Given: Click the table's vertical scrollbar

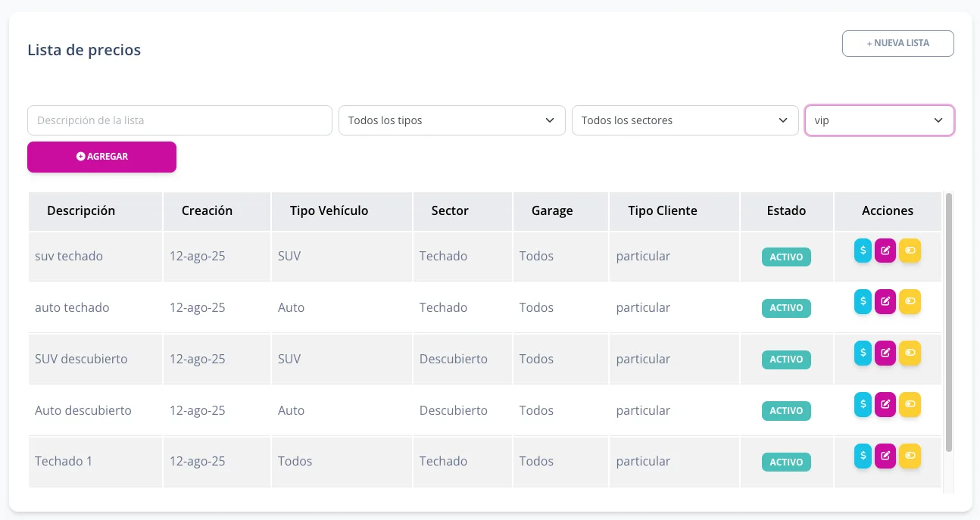Looking at the screenshot, I should pyautogui.click(x=949, y=325).
